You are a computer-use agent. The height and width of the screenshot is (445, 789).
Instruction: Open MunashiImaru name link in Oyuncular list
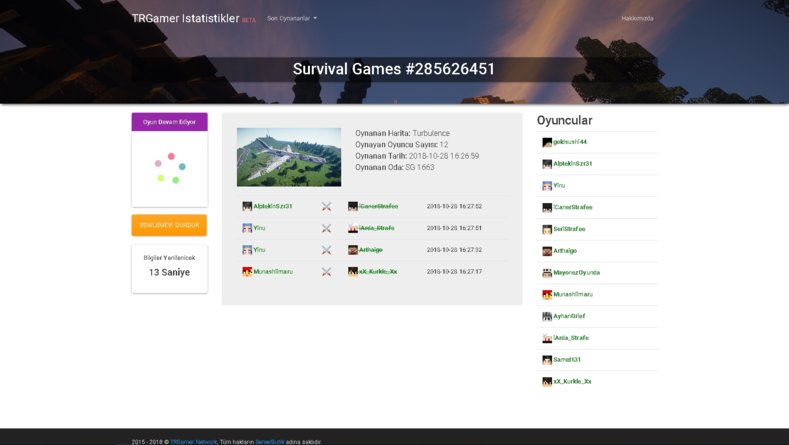point(573,294)
